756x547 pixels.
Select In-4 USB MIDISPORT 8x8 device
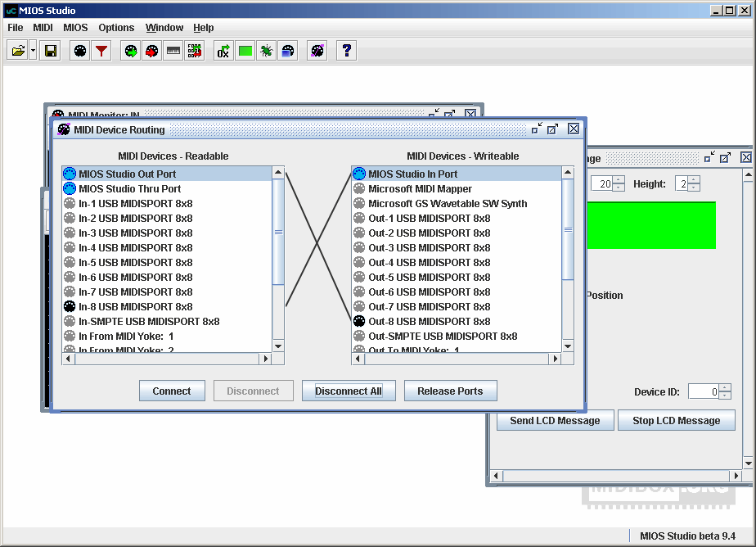[x=167, y=248]
